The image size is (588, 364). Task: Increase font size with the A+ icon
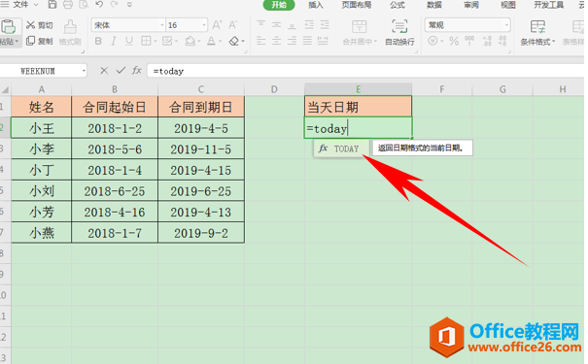tap(217, 25)
